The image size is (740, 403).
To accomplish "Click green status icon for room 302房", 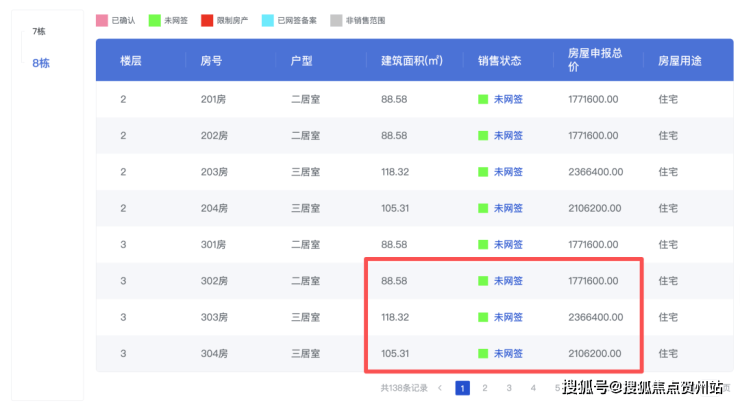I will [483, 281].
